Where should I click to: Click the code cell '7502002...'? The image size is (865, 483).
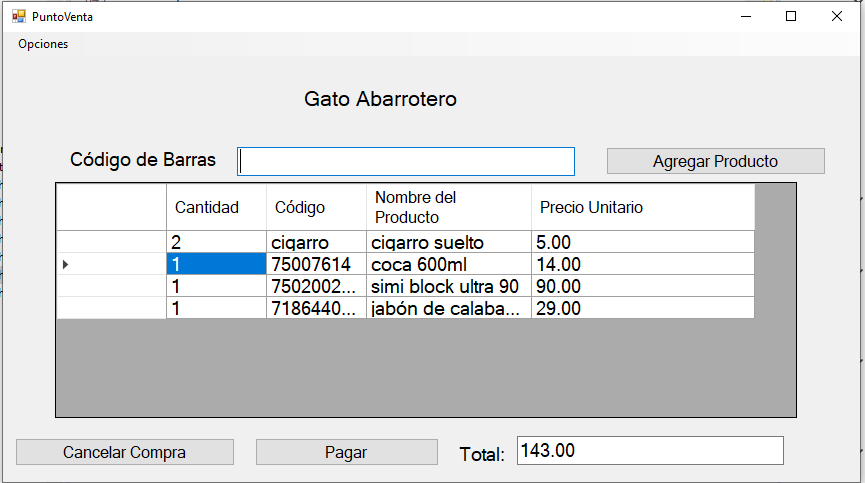(316, 286)
